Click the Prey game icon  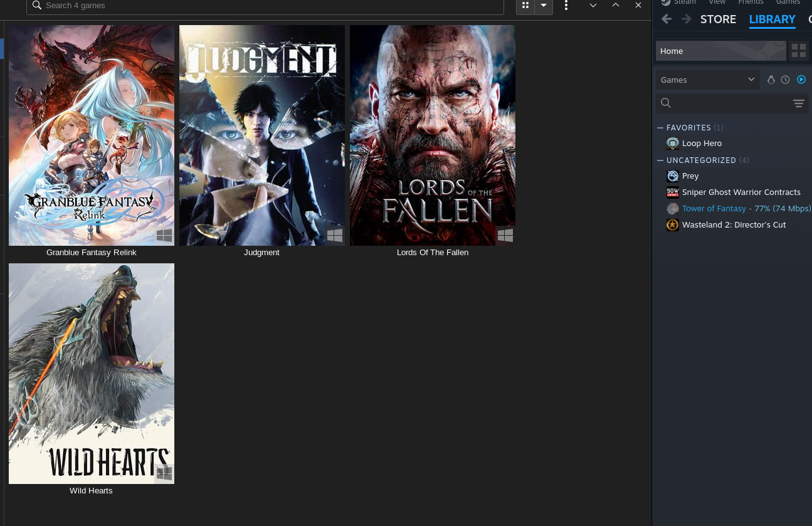(x=673, y=176)
